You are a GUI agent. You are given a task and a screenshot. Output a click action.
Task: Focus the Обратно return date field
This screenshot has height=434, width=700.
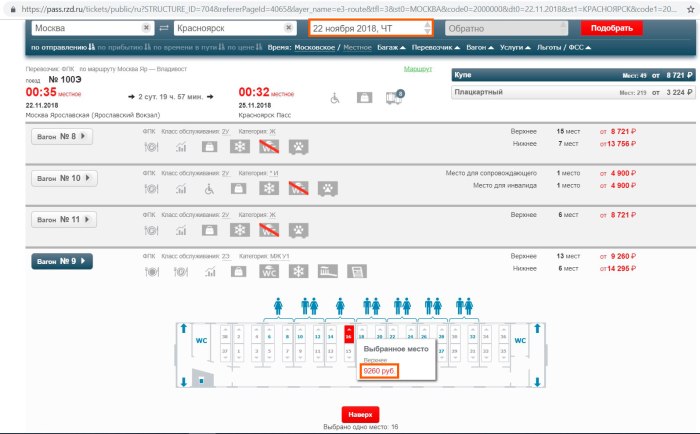click(x=507, y=28)
